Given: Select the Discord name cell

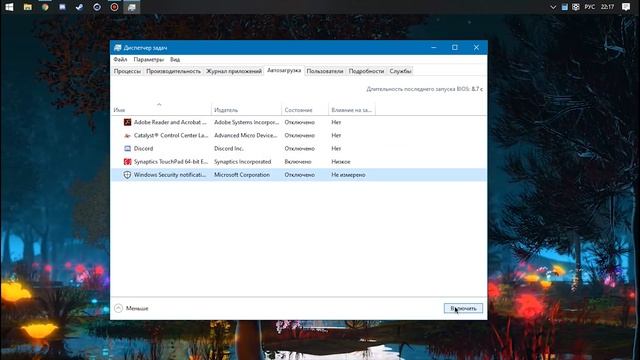Looking at the screenshot, I should pyautogui.click(x=143, y=148).
